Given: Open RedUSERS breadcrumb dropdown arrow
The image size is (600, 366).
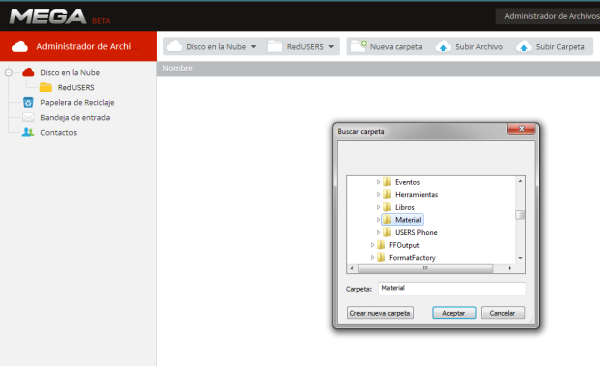Looking at the screenshot, I should point(331,47).
